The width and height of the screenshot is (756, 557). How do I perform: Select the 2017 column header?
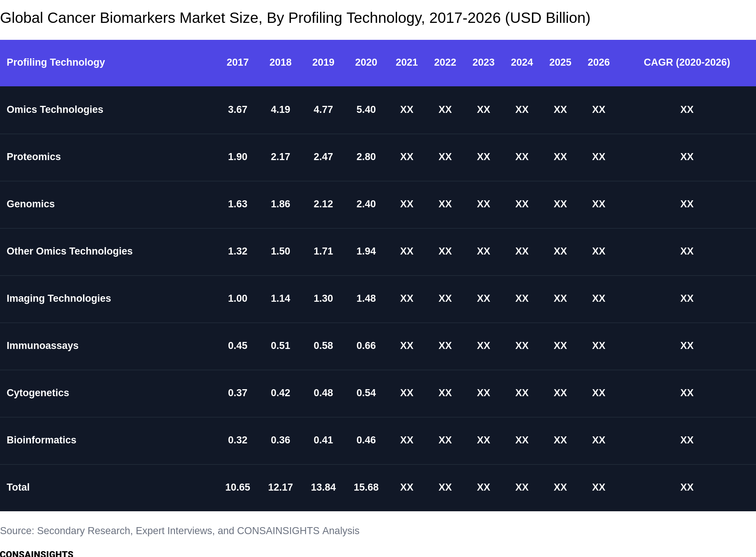238,62
